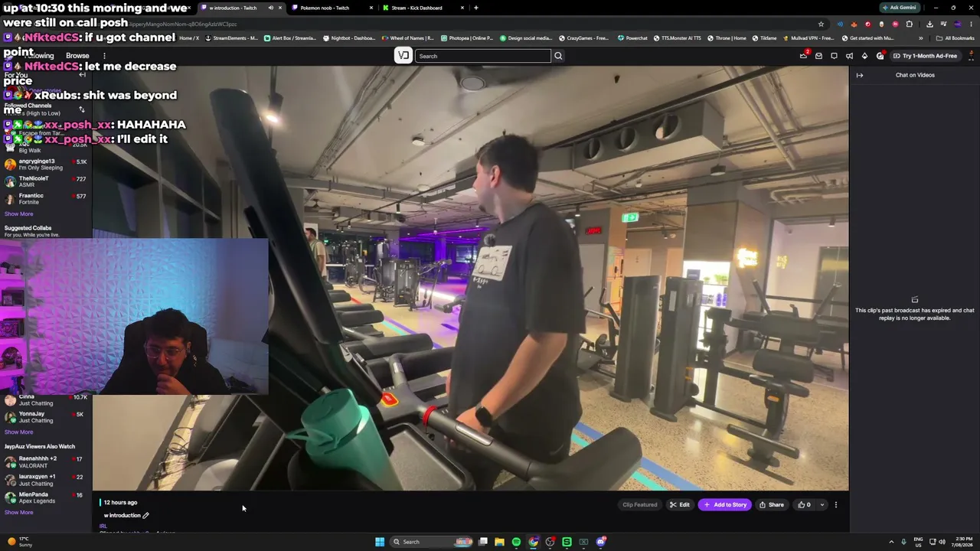Open angryginge13 channel in sidebar

[45, 165]
